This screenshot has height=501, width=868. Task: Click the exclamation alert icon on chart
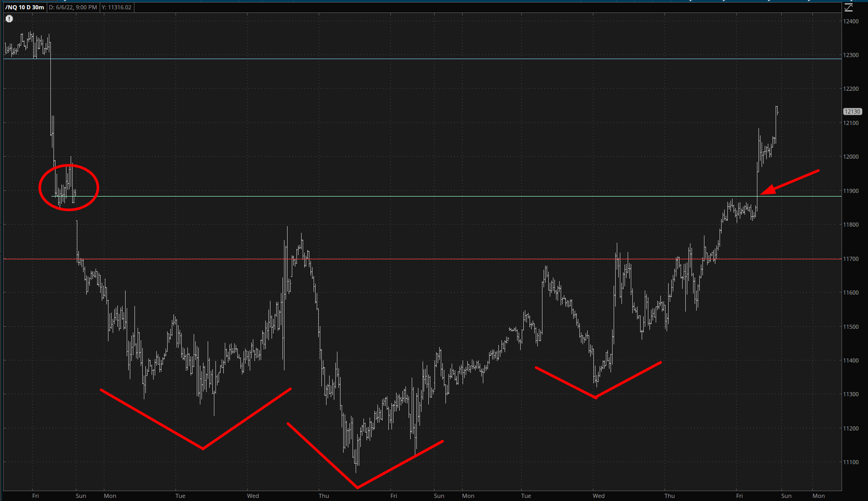pos(9,19)
